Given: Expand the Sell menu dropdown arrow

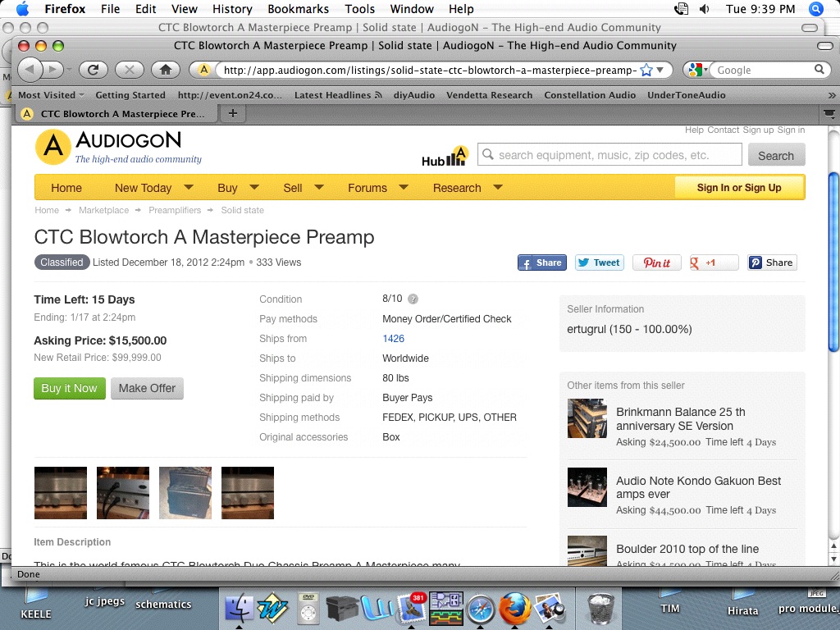Looking at the screenshot, I should coord(319,188).
